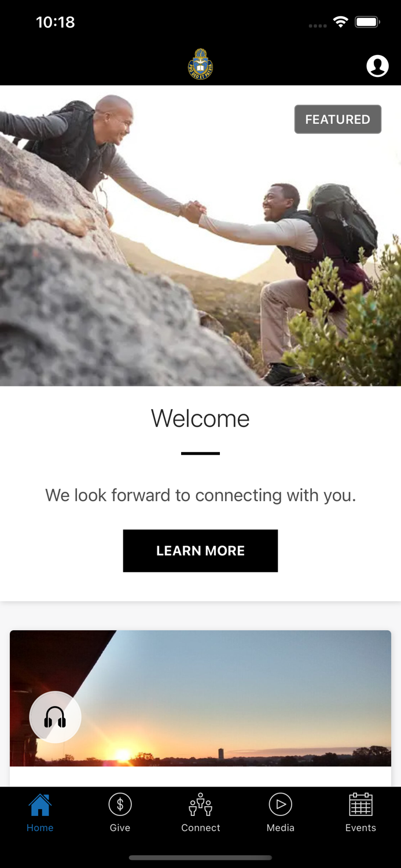
Task: Open the hikers featured image
Action: [200, 236]
